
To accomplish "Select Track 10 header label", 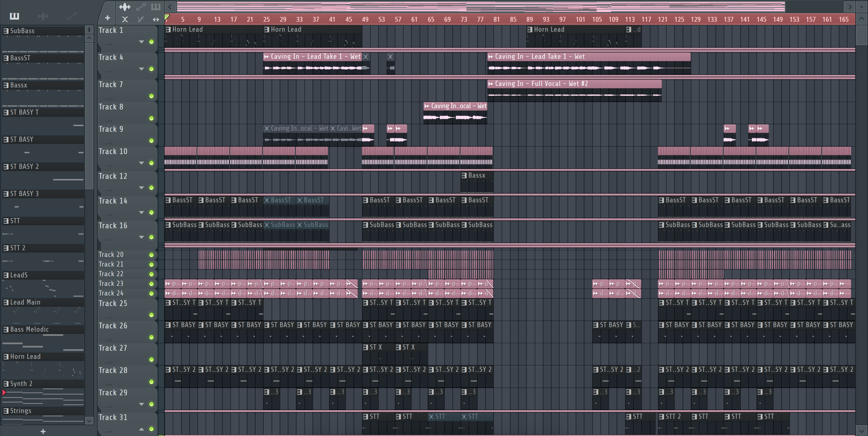I will 113,151.
